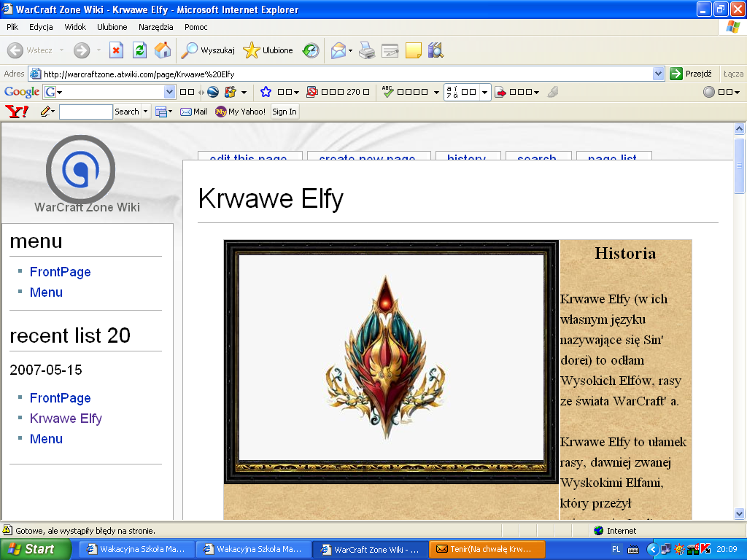Image resolution: width=747 pixels, height=560 pixels.
Task: Click Yahoo toolbar Search button
Action: [x=127, y=112]
